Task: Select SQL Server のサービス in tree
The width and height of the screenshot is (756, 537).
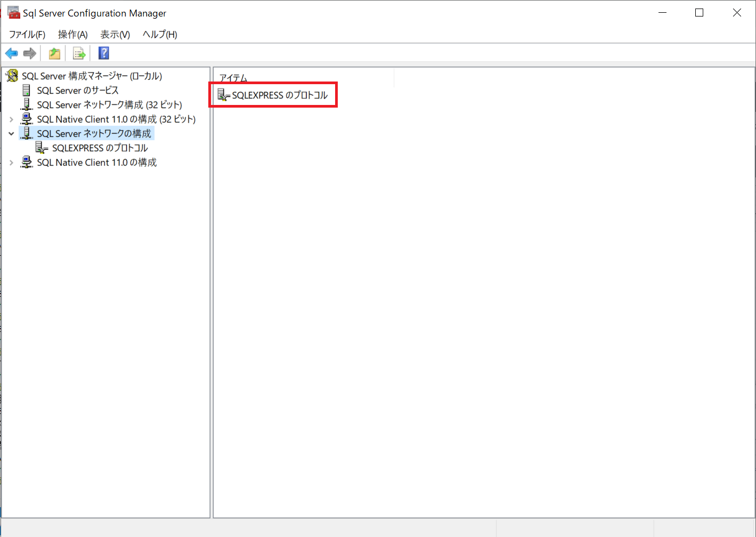Action: pyautogui.click(x=78, y=91)
